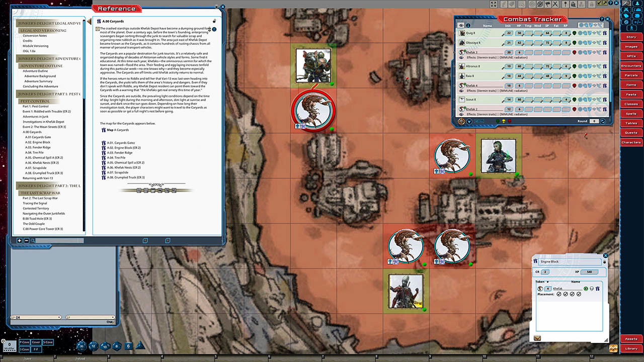Open the GM speaker dropdown in chat
The image size is (644, 362).
(59, 317)
